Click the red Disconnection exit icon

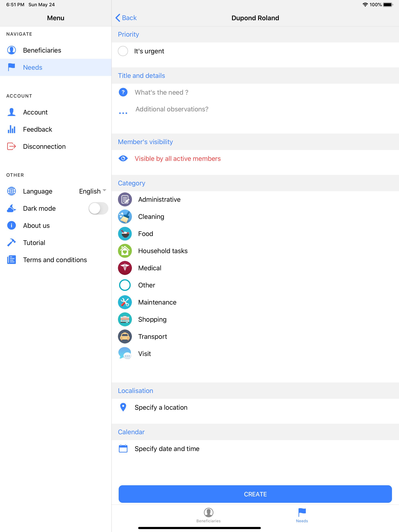[x=11, y=146]
